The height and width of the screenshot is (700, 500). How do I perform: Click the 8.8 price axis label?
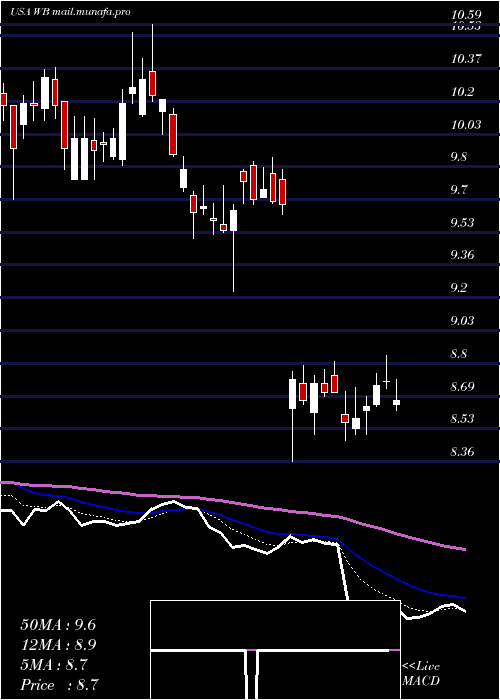pyautogui.click(x=458, y=354)
